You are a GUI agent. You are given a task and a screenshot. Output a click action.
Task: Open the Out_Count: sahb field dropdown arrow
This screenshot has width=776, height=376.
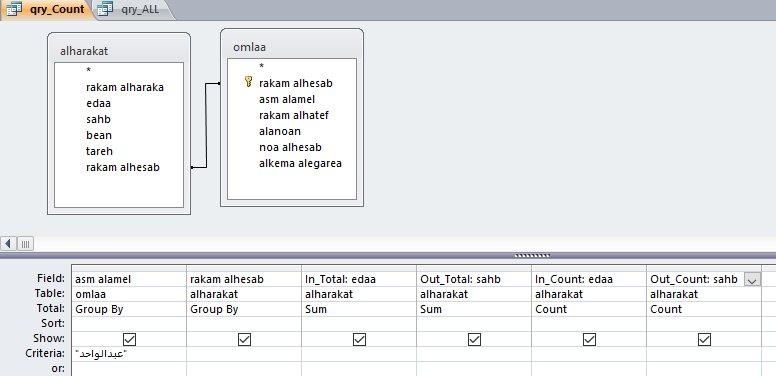(x=752, y=280)
